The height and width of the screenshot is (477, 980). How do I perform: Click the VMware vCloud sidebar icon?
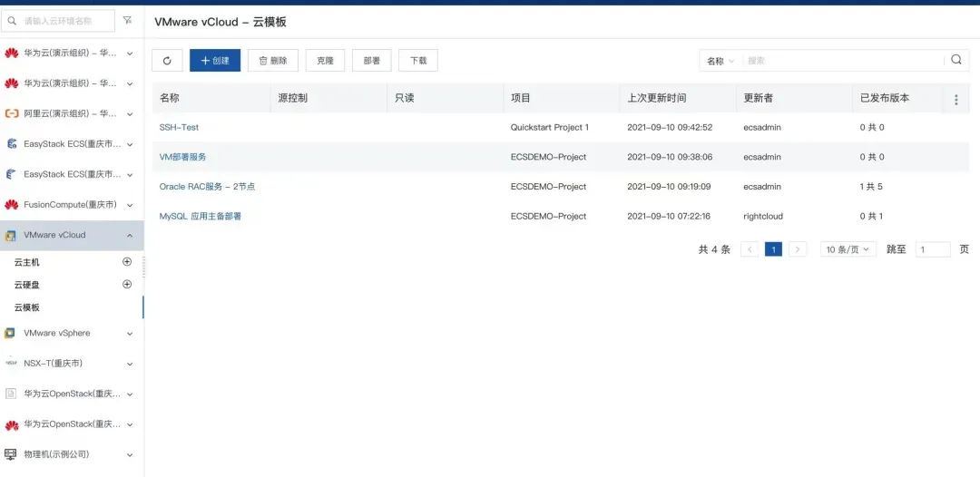click(10, 236)
